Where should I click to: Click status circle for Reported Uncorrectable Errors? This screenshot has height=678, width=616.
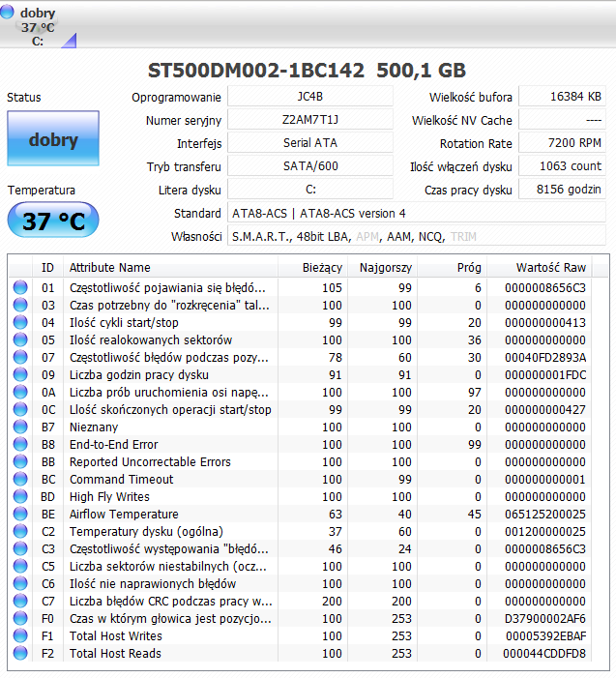tap(20, 461)
